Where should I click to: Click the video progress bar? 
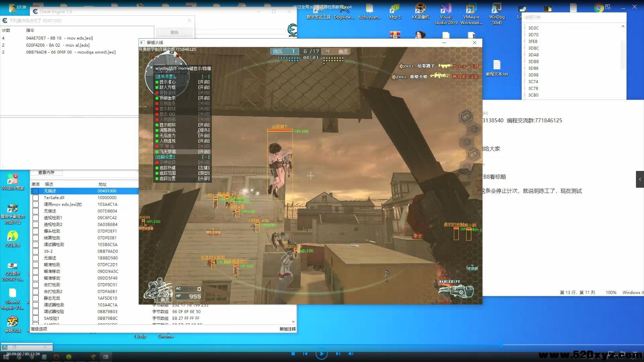(322, 345)
